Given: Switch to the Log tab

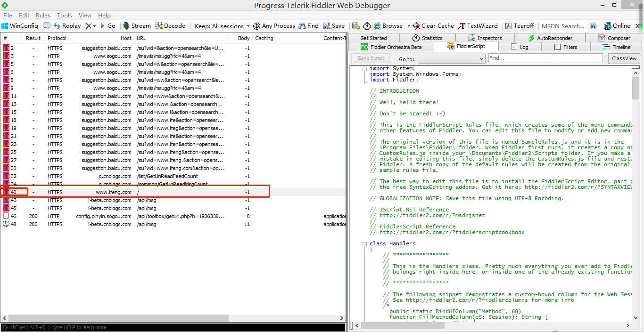Looking at the screenshot, I should pyautogui.click(x=520, y=47).
